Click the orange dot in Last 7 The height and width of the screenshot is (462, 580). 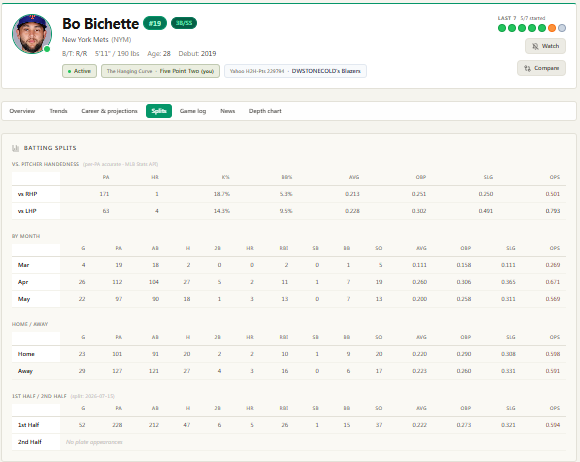(x=552, y=28)
